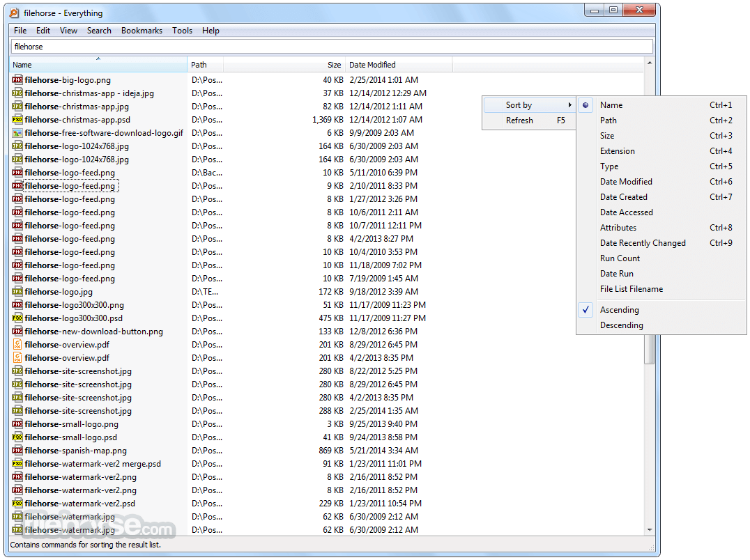
Task: Expand the Sort by submenu arrow
Action: [x=569, y=105]
